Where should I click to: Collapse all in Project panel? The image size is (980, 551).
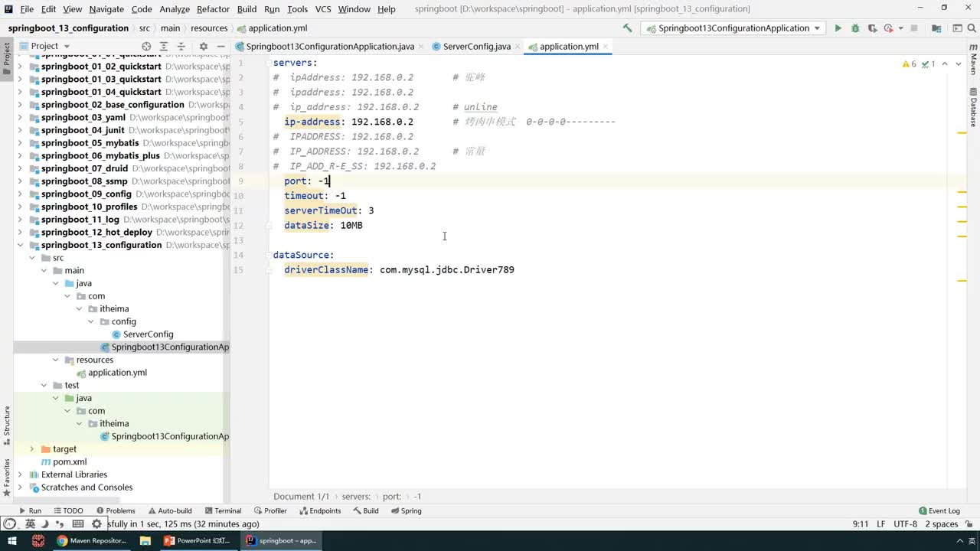181,46
